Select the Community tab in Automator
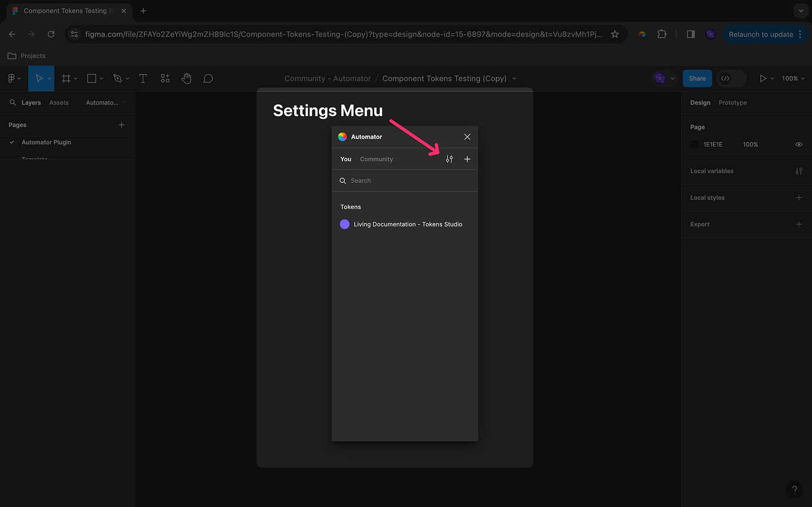This screenshot has width=812, height=507. (376, 159)
